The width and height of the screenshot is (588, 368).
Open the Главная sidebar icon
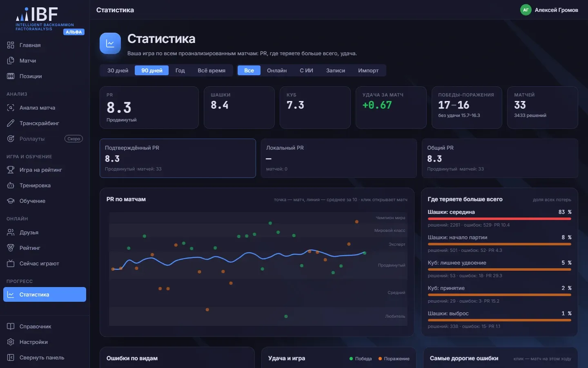[11, 45]
